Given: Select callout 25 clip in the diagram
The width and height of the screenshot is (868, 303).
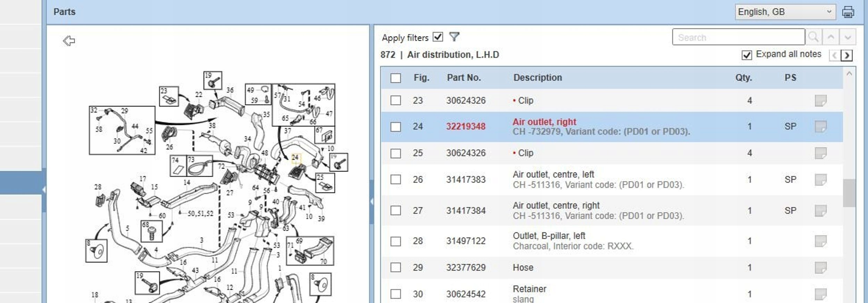Looking at the screenshot, I should [x=325, y=183].
